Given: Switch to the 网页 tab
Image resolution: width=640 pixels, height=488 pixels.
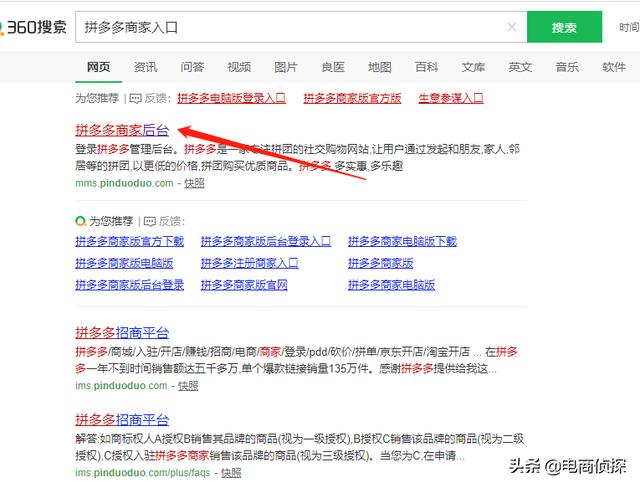Looking at the screenshot, I should tap(98, 67).
